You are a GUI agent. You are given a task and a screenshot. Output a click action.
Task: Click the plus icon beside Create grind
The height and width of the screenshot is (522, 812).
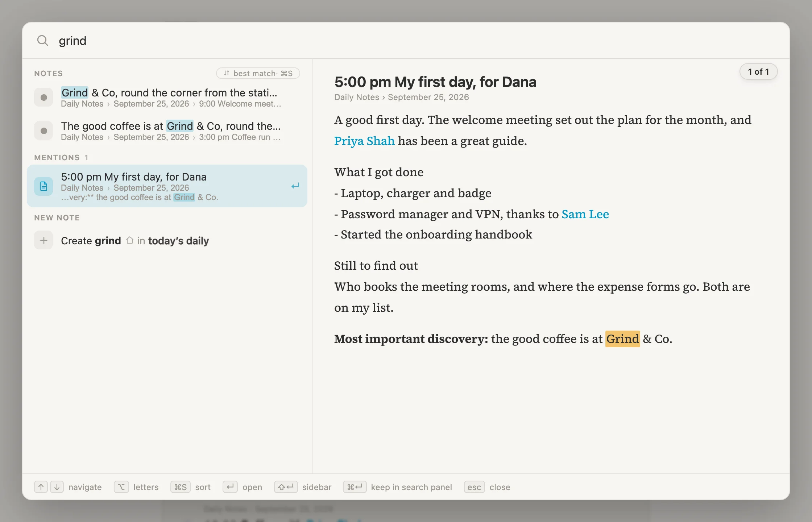pos(43,240)
